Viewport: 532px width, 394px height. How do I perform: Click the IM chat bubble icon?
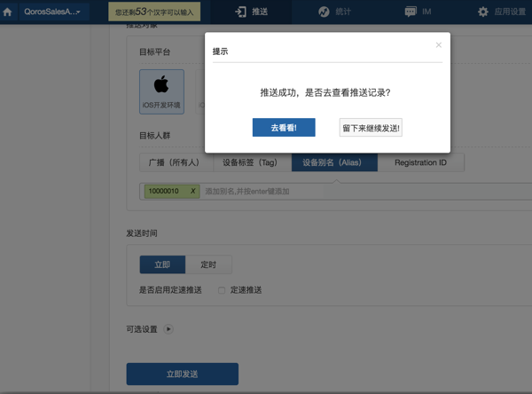411,12
